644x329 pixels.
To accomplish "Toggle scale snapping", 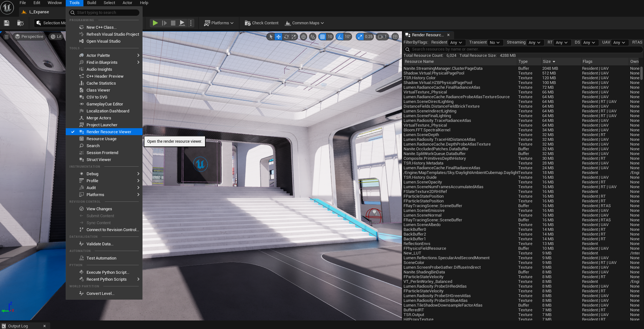I will click(360, 37).
